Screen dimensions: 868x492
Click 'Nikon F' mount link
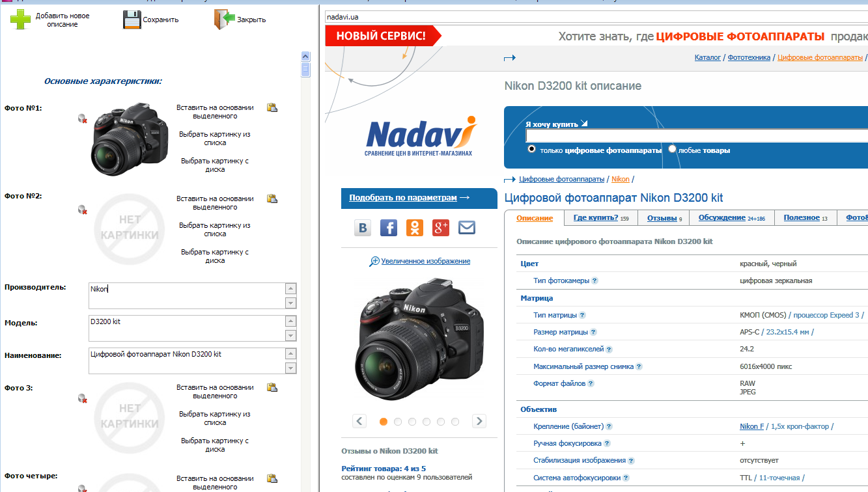[x=752, y=426]
